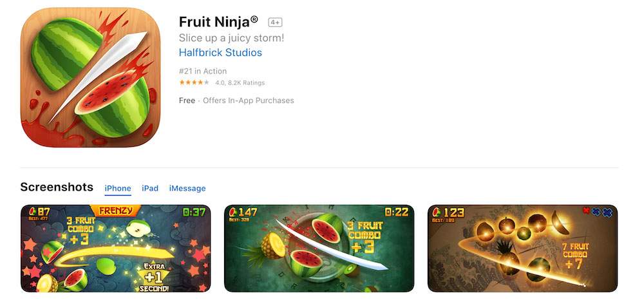The width and height of the screenshot is (644, 304).
Task: Click the Offers In-App Purchases text
Action: [249, 100]
